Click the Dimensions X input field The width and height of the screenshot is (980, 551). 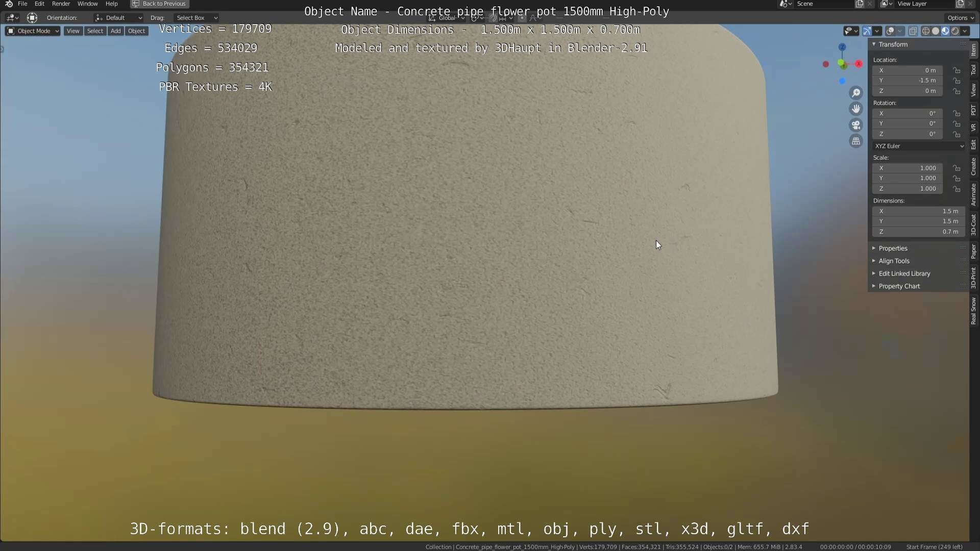918,211
